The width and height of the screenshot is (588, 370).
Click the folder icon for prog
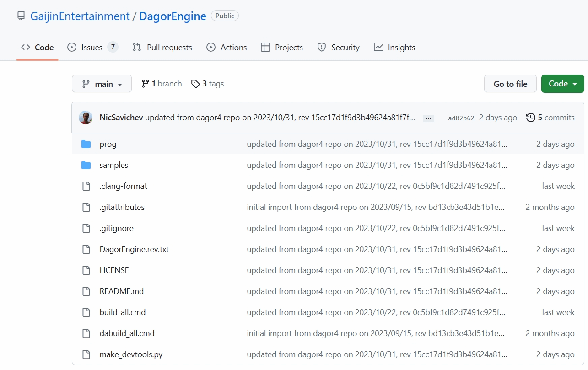[x=86, y=144]
